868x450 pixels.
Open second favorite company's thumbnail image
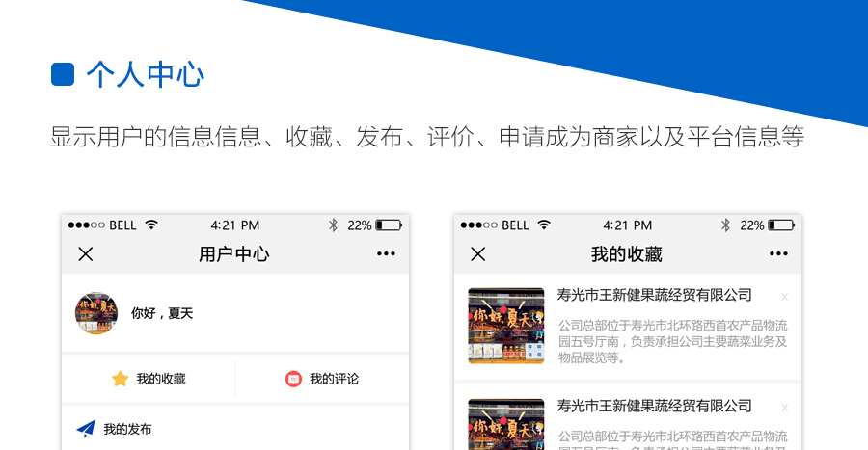505,424
